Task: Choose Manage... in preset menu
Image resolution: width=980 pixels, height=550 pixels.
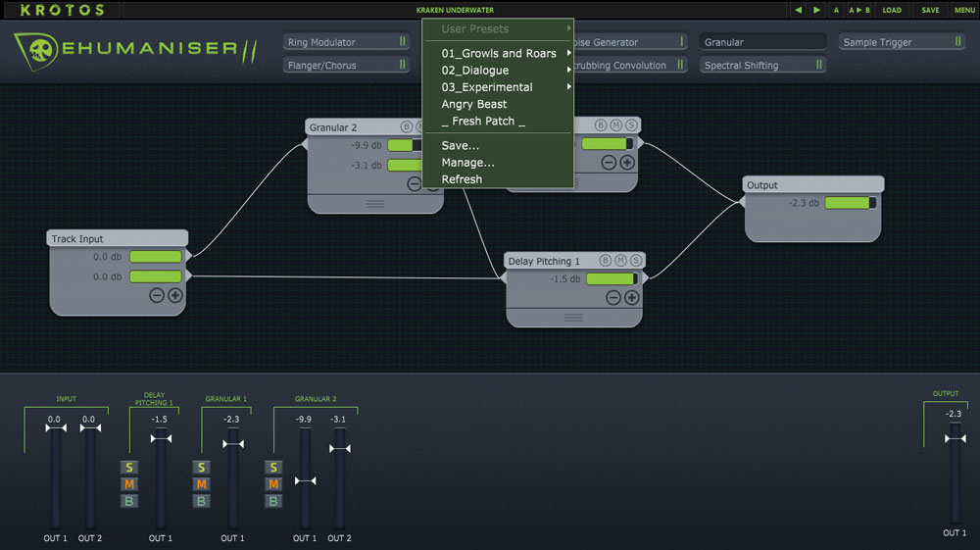Action: [468, 163]
